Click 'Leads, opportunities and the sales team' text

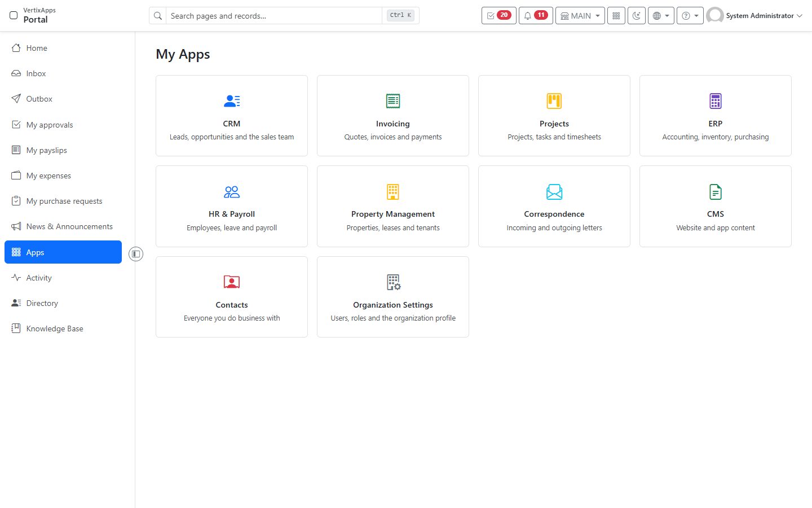pyautogui.click(x=232, y=137)
